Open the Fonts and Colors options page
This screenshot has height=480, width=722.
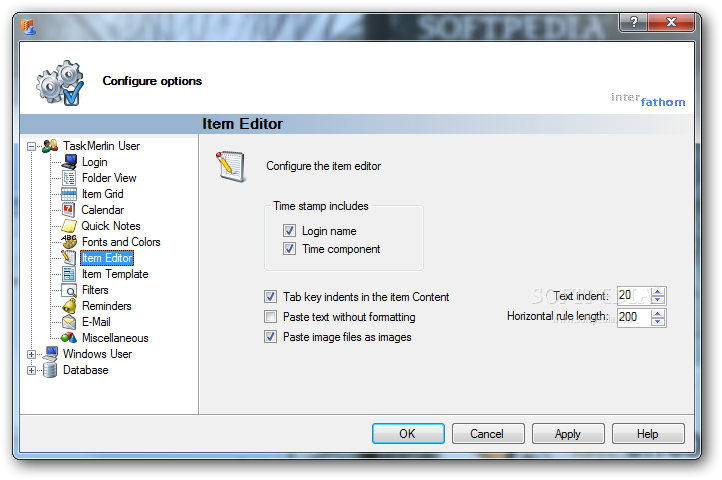point(121,242)
